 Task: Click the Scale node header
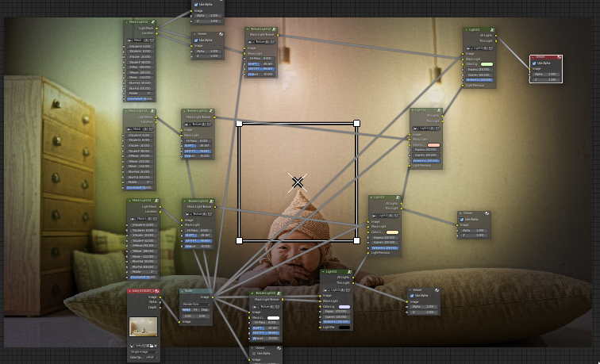196,291
